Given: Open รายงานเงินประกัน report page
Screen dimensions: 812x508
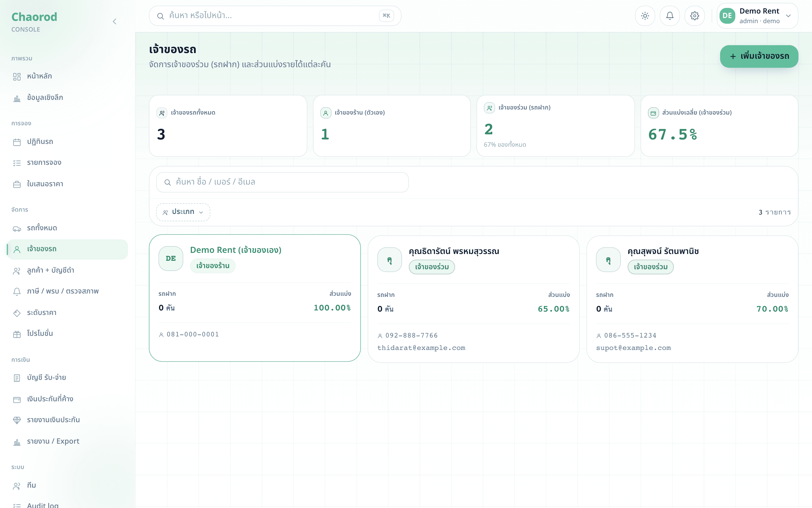Looking at the screenshot, I should pyautogui.click(x=67, y=420).
